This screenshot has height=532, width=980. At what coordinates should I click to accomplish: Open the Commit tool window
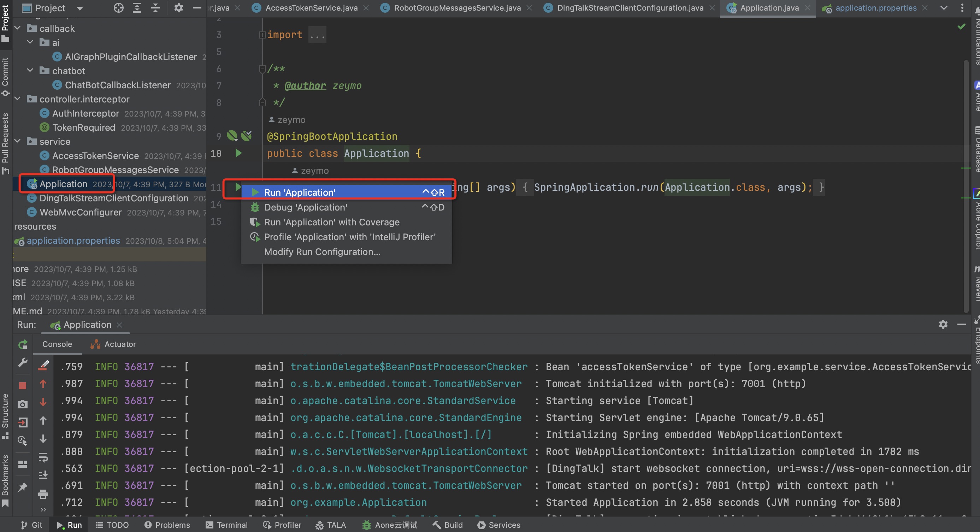(5, 77)
